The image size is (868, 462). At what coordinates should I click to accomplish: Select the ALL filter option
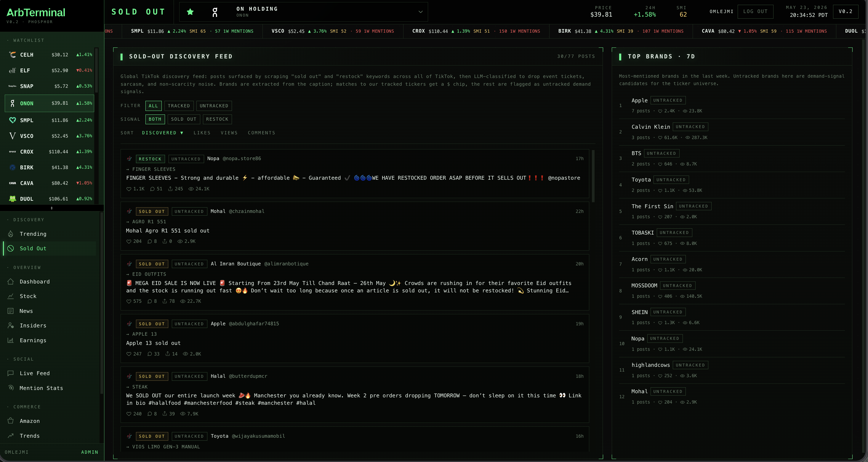pyautogui.click(x=153, y=106)
